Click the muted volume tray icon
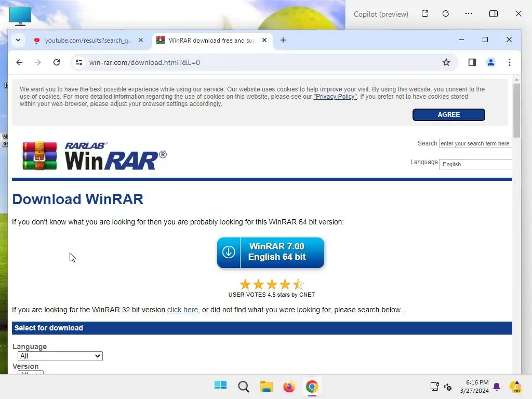Image resolution: width=532 pixels, height=399 pixels. coord(447,387)
